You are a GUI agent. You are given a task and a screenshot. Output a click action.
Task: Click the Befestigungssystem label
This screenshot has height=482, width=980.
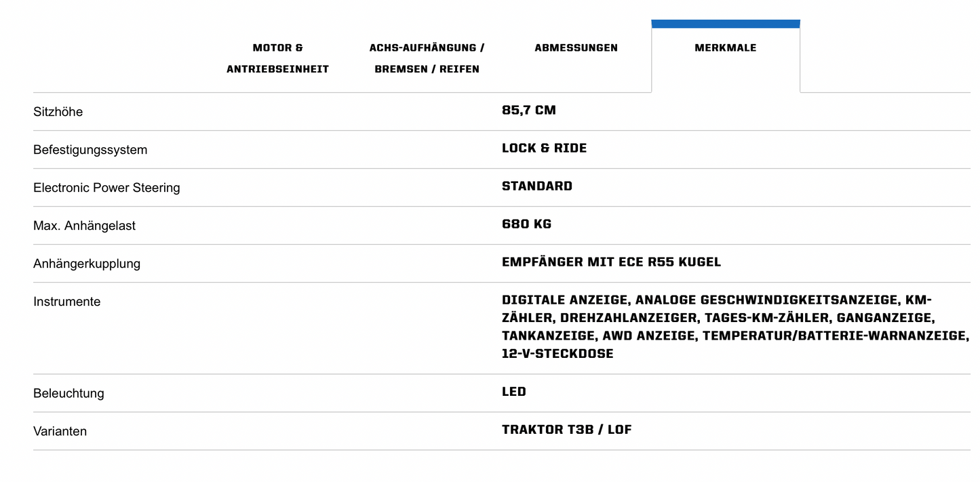[x=90, y=150]
